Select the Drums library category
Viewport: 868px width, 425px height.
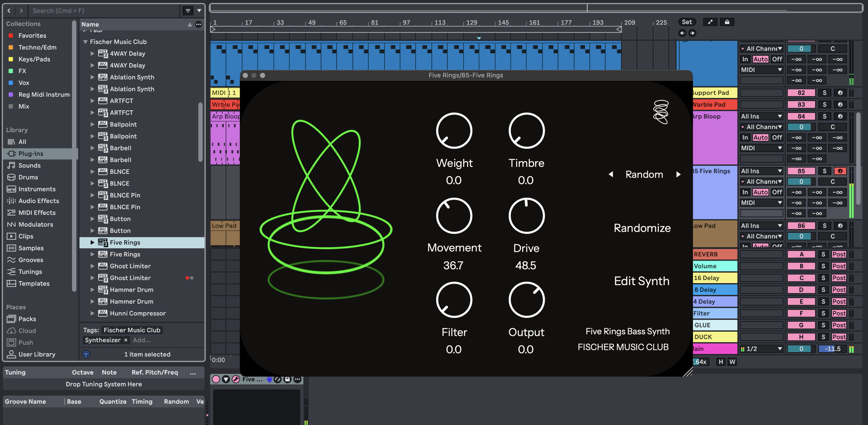pos(28,177)
